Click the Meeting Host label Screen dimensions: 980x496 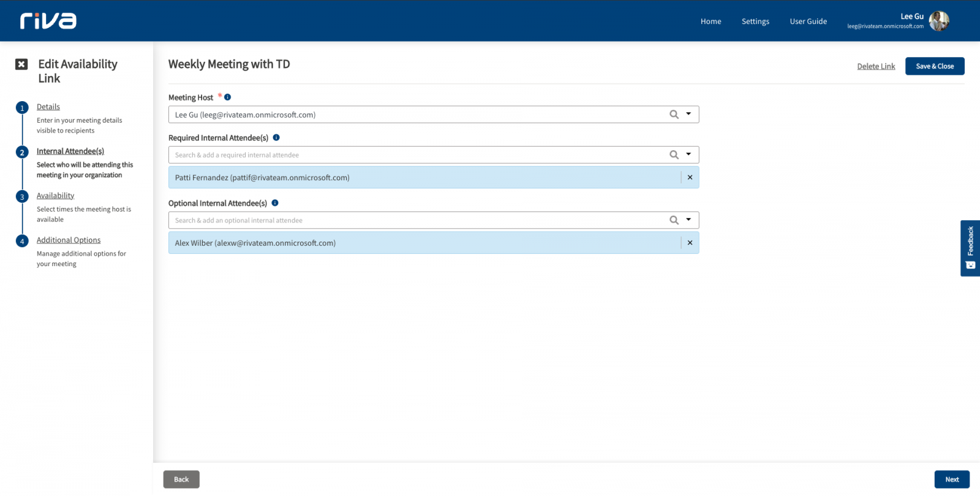[190, 97]
